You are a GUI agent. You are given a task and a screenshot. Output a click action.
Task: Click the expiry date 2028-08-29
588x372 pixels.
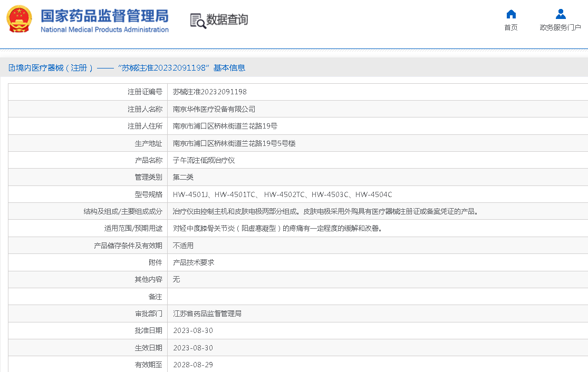click(193, 365)
